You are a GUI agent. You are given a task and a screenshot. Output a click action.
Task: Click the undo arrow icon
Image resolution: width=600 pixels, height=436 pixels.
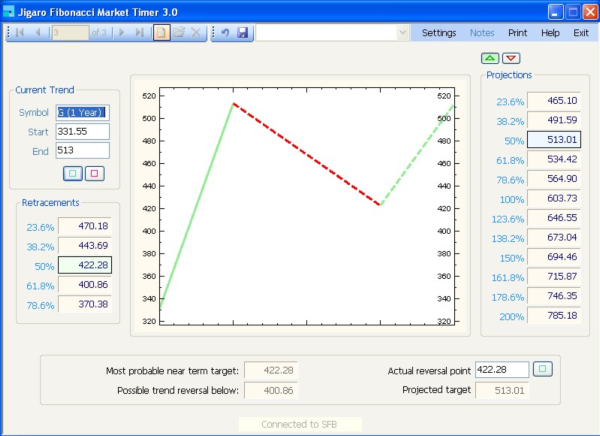point(225,33)
